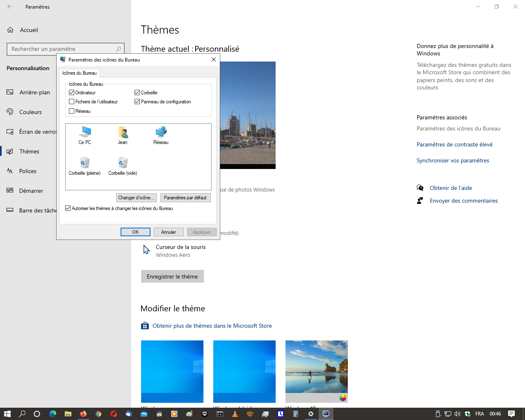
Task: Click the Enregistrer le thème button
Action: (x=172, y=276)
